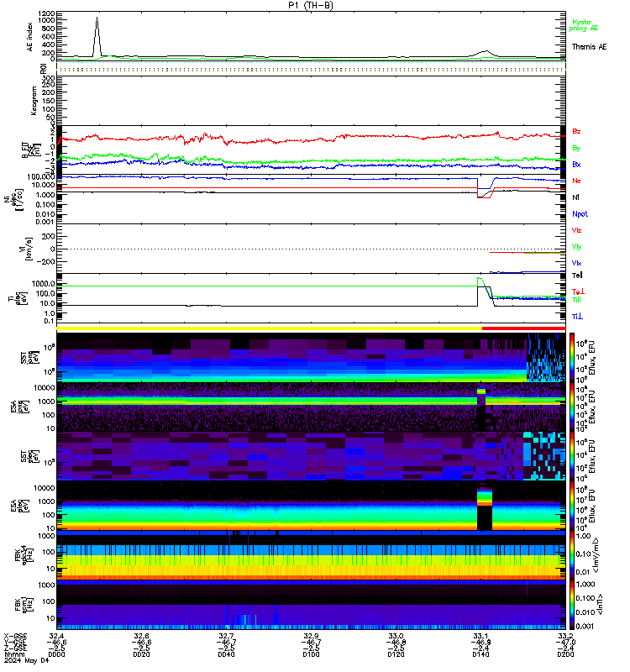The width and height of the screenshot is (630, 672).
Task: Click the black "Te∥" temperature legend label
Action: coord(577,276)
